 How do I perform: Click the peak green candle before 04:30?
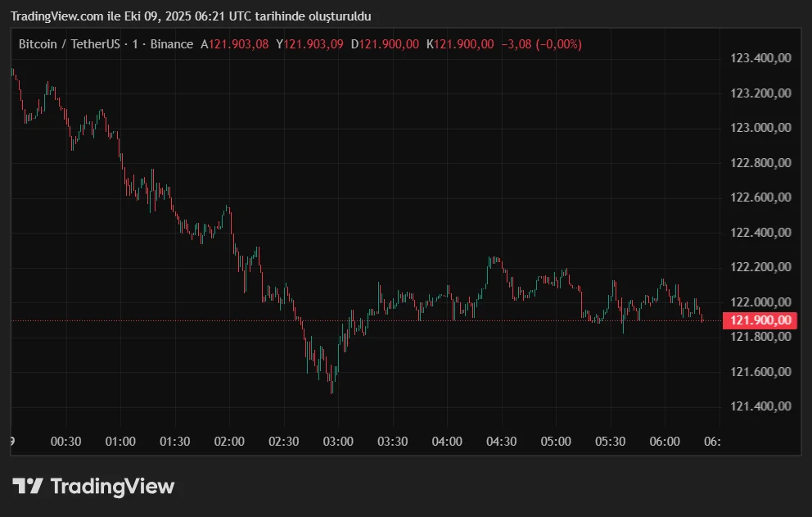click(x=491, y=262)
